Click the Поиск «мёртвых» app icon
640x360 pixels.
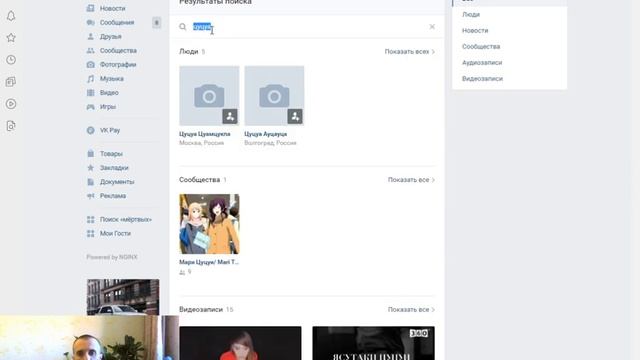(91, 220)
